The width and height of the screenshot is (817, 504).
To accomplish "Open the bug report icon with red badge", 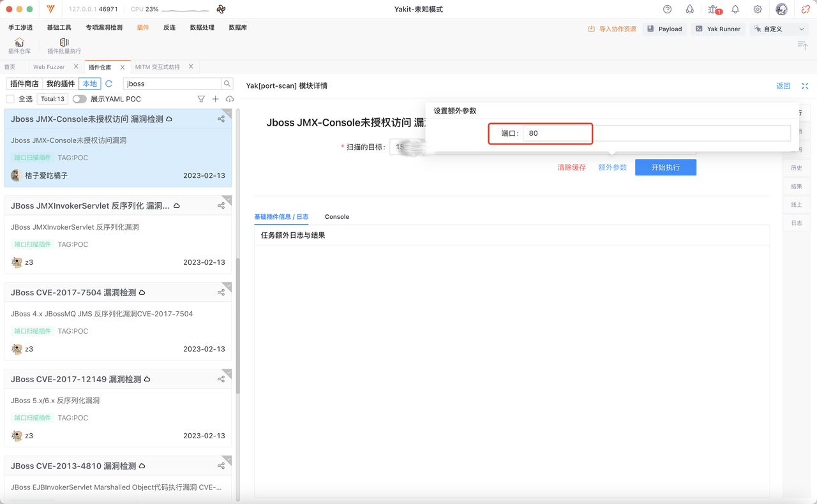I will point(714,10).
